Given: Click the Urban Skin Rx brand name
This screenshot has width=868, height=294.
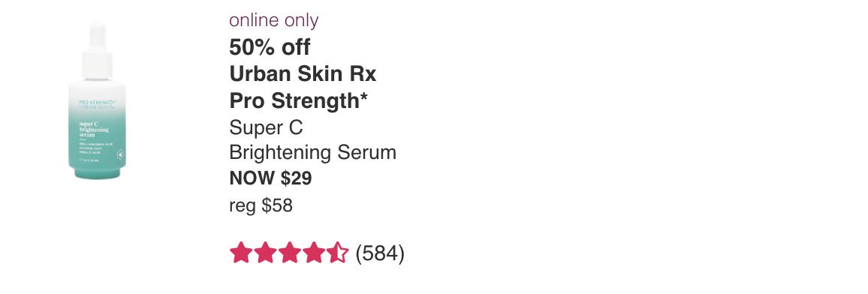Looking at the screenshot, I should (303, 73).
